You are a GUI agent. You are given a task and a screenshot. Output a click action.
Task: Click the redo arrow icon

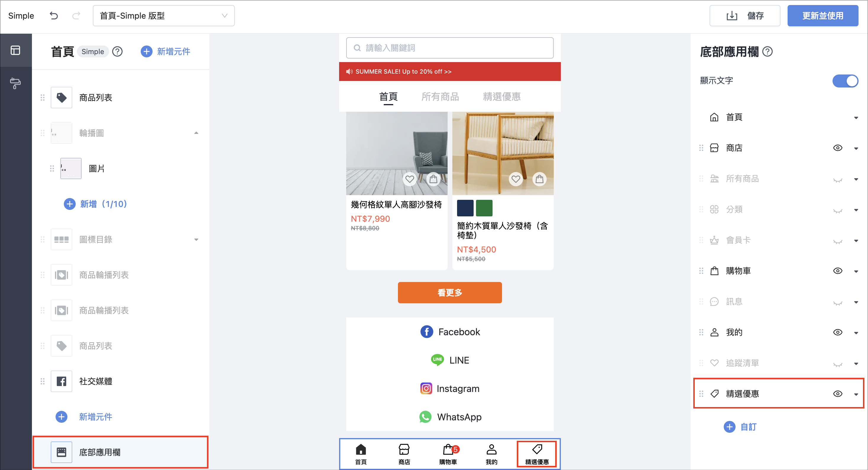(x=77, y=15)
